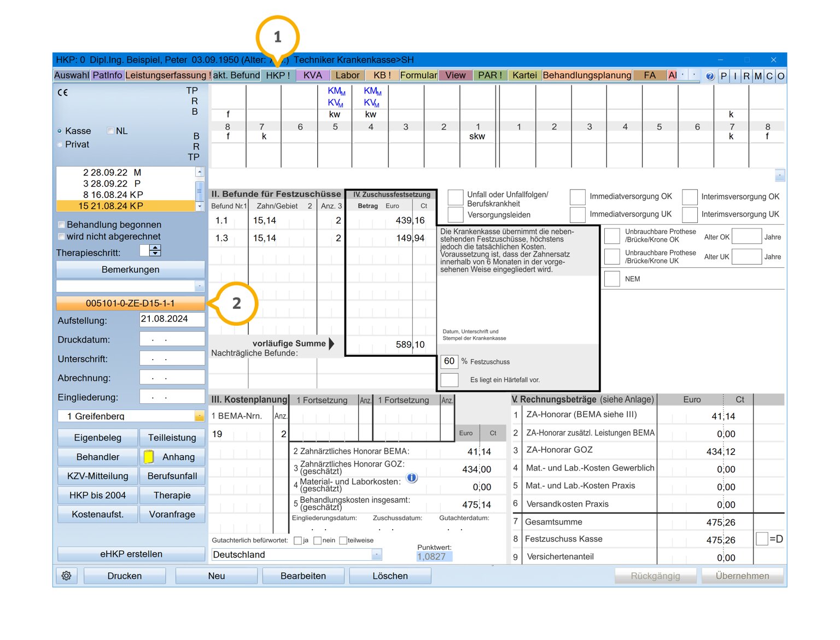
Task: Check the 'Behandlung begonnen' checkbox
Action: pyautogui.click(x=62, y=225)
